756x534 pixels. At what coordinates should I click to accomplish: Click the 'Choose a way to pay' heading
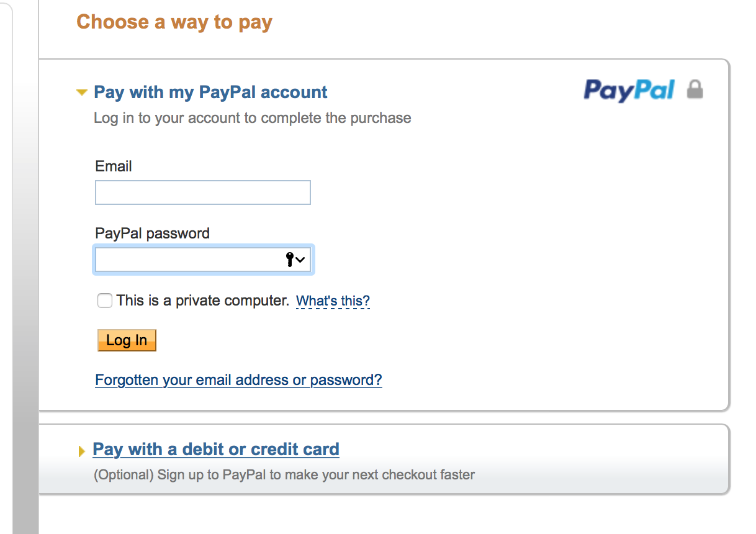tap(174, 22)
